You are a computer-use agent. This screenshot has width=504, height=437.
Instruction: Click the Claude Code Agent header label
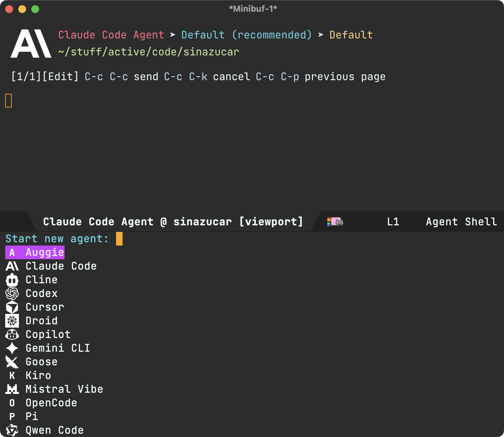(111, 35)
